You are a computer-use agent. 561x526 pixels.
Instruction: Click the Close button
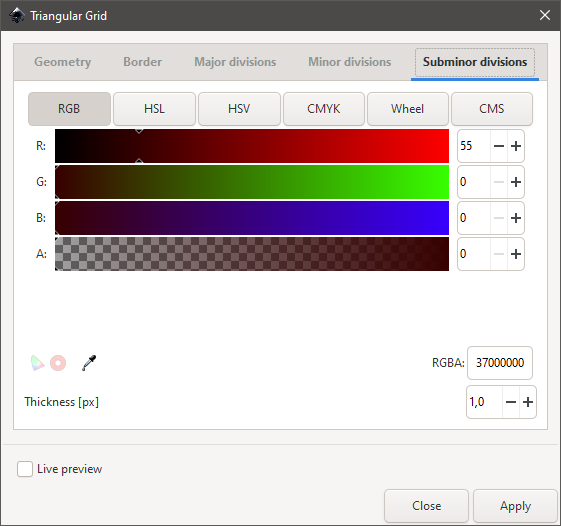coord(426,506)
